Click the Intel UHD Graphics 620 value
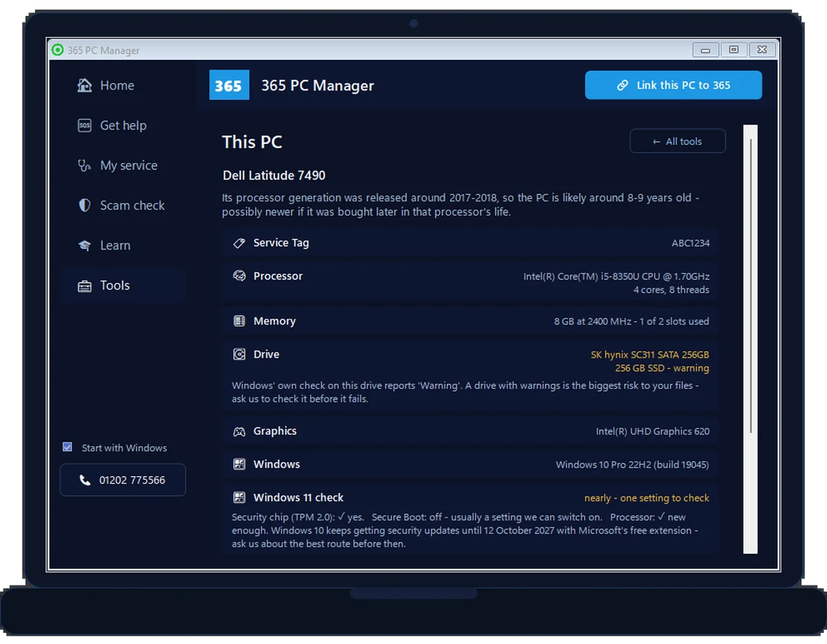 pyautogui.click(x=653, y=431)
